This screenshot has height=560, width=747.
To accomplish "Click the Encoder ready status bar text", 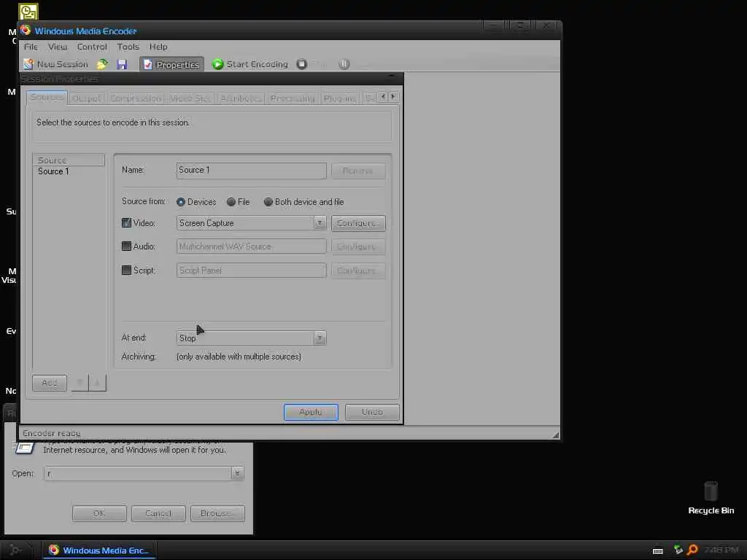I will (x=52, y=433).
